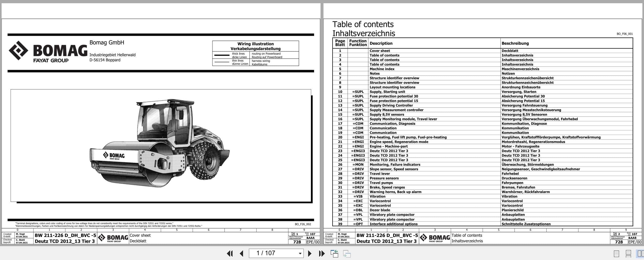The height and width of the screenshot is (260, 644).
Task: Open the Cover sheet contents entry
Action: pyautogui.click(x=380, y=51)
